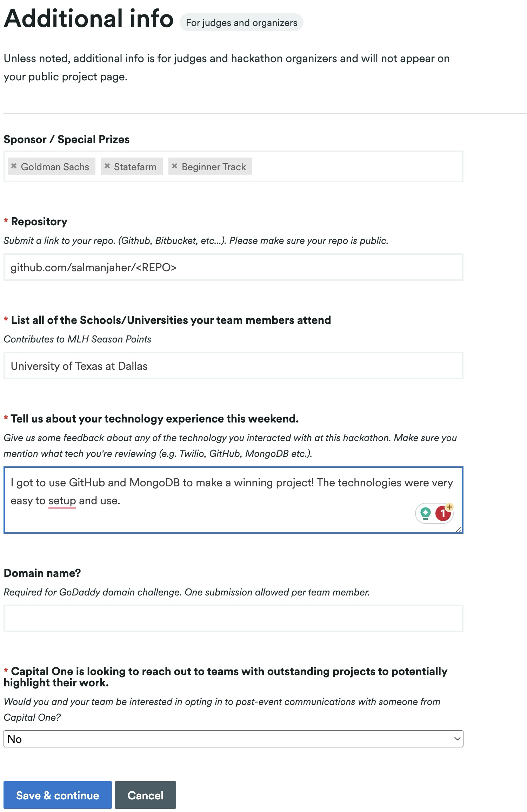Click the Goldman Sachs tag text
Viewport: 527px width, 812px height.
pyautogui.click(x=55, y=167)
